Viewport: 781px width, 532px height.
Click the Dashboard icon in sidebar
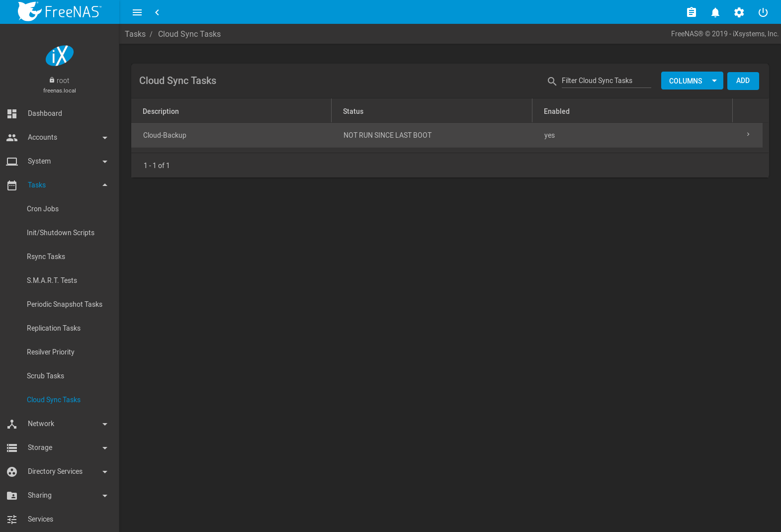click(12, 113)
